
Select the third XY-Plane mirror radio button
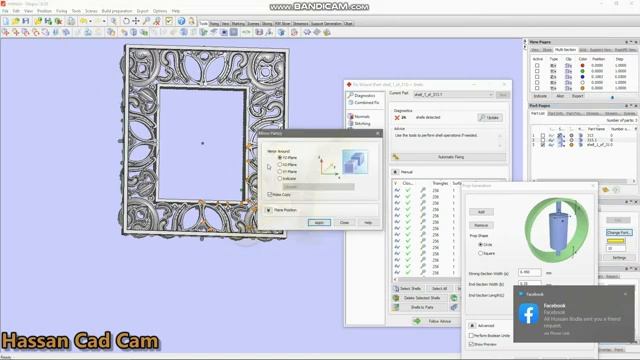[x=280, y=171]
